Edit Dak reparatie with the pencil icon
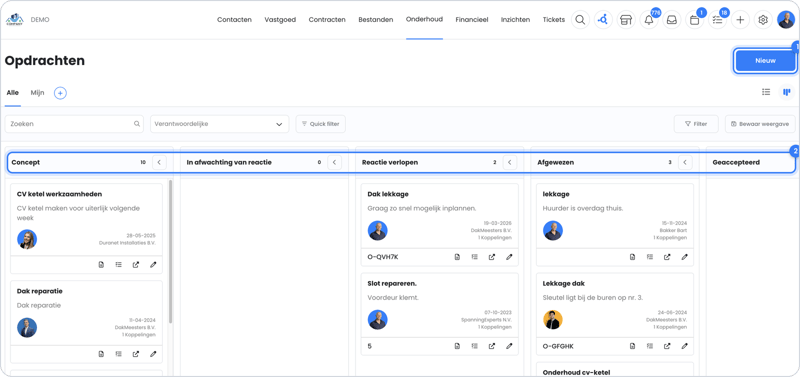The width and height of the screenshot is (800, 377). 153,354
